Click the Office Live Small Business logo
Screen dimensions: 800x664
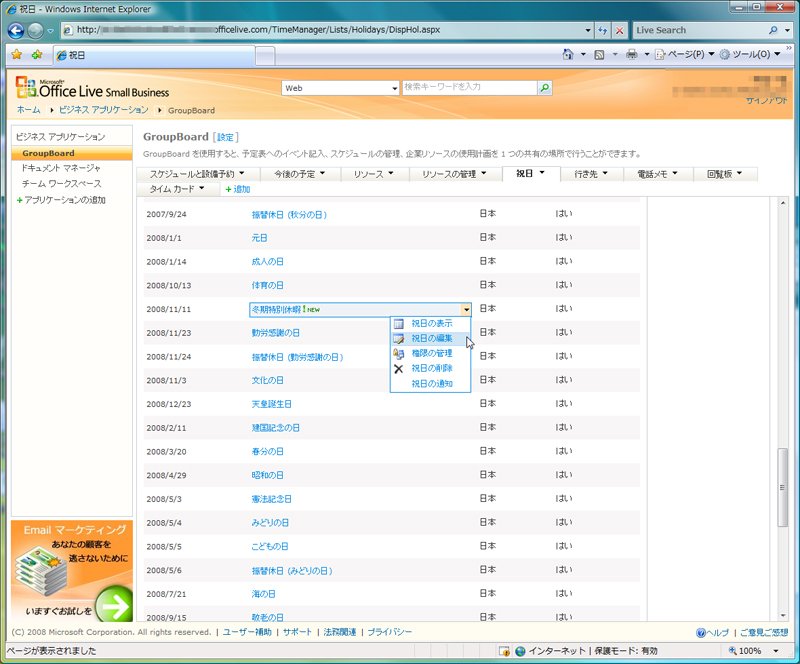pos(92,87)
